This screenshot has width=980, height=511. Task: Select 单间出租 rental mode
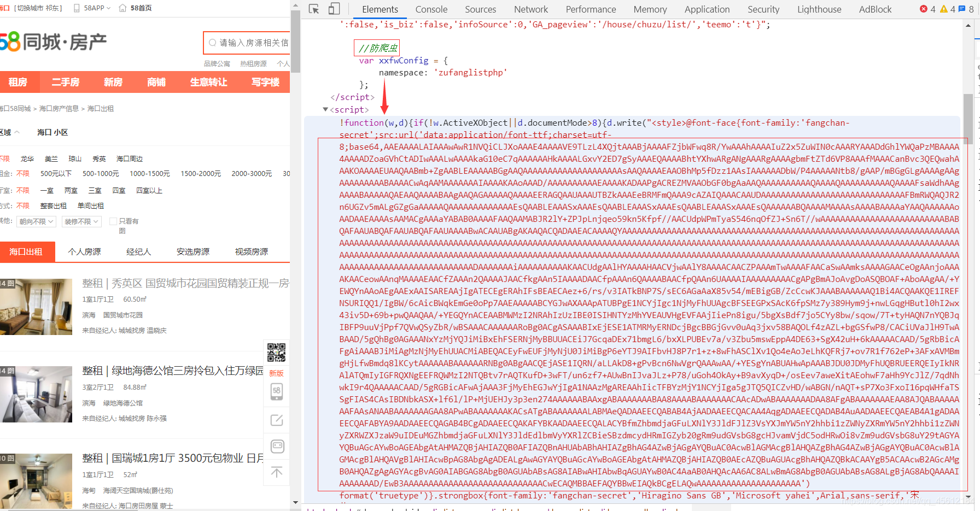click(91, 205)
